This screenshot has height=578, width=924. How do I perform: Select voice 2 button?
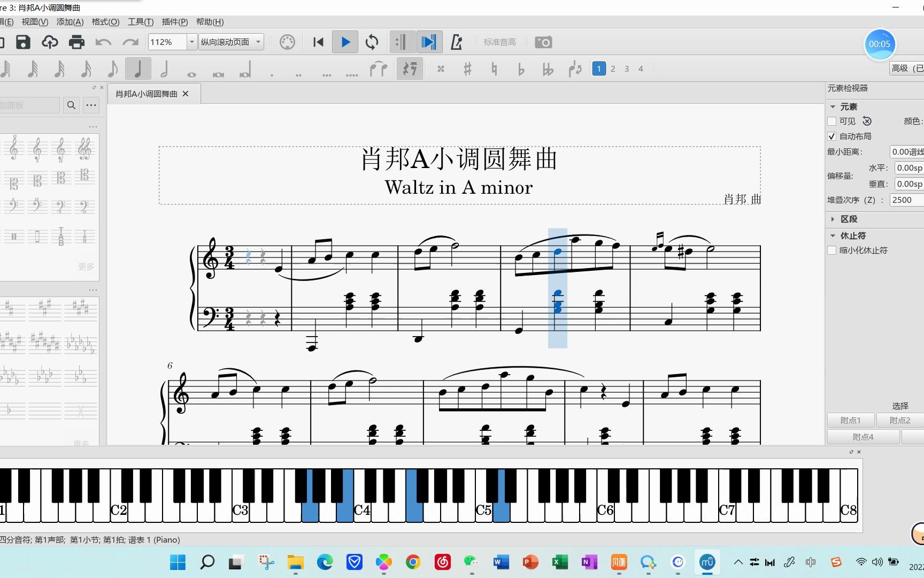tap(613, 69)
